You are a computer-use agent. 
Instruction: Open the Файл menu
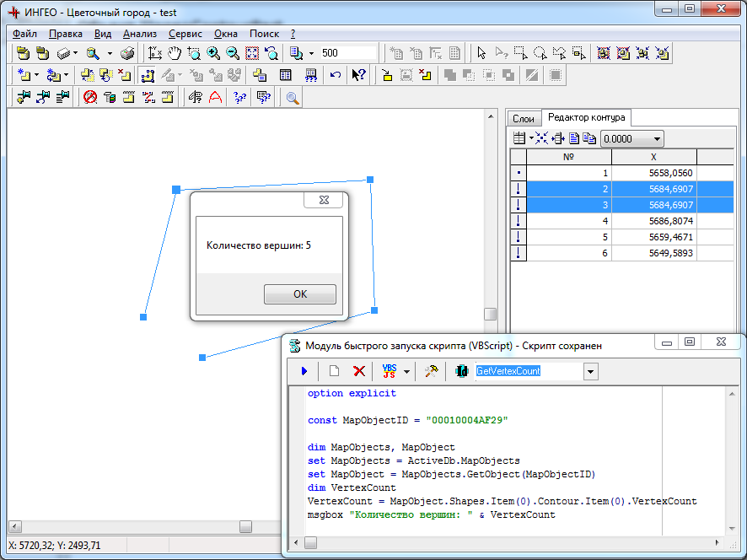[24, 34]
